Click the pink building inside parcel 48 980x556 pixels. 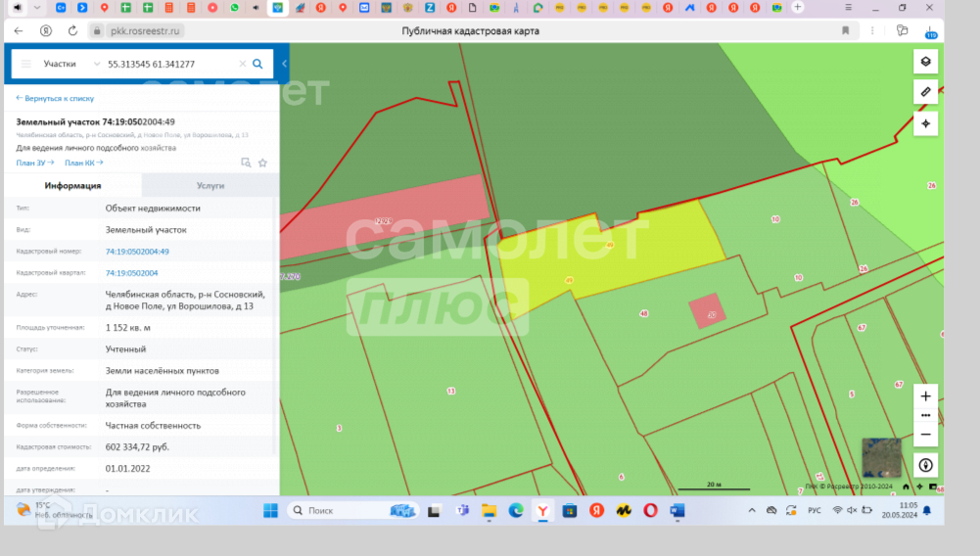tap(708, 311)
